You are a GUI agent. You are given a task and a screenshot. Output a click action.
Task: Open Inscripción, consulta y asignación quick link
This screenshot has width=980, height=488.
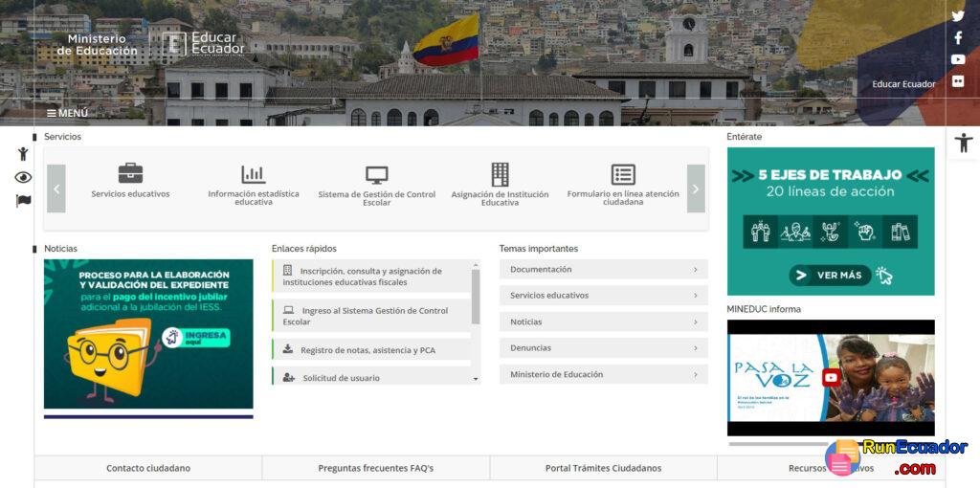(x=371, y=277)
